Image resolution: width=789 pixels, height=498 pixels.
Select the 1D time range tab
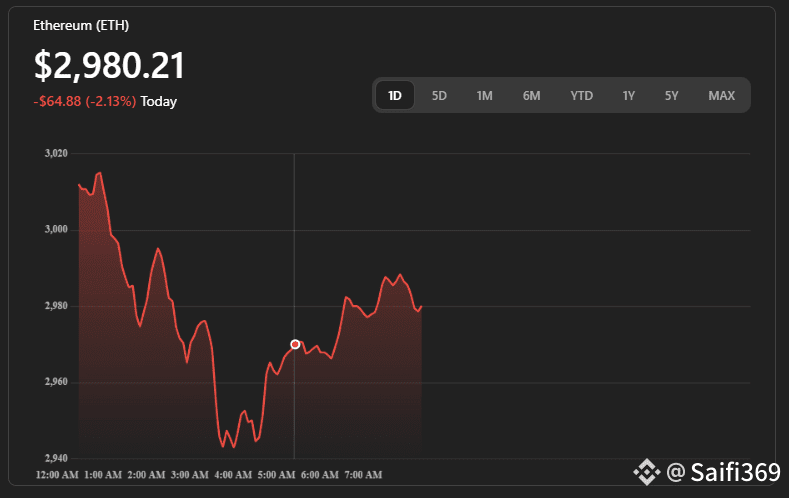pos(395,95)
